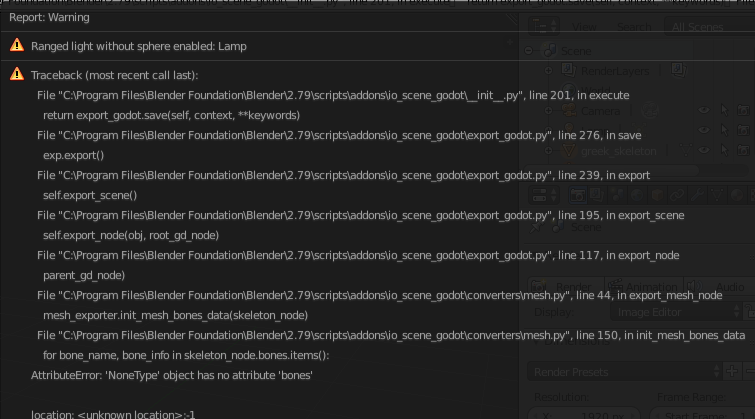Click the render layer data icon after RenderLayers

click(679, 70)
